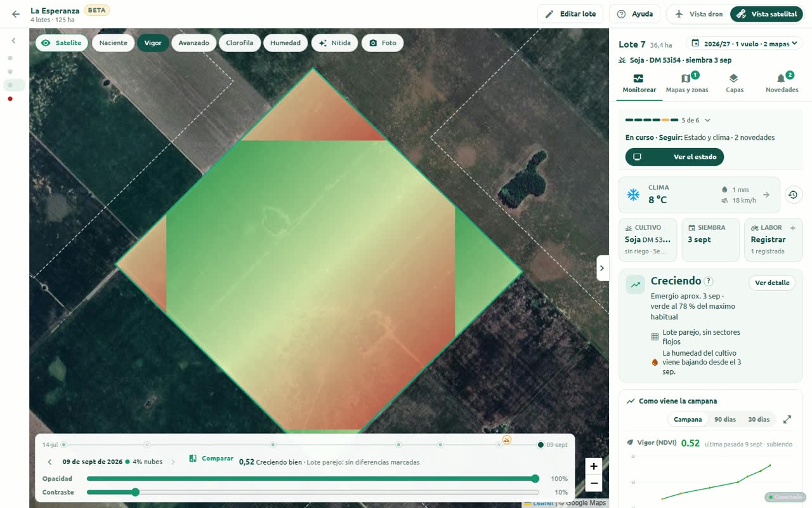Open the Monitorear tab
The image size is (812, 508).
(639, 84)
